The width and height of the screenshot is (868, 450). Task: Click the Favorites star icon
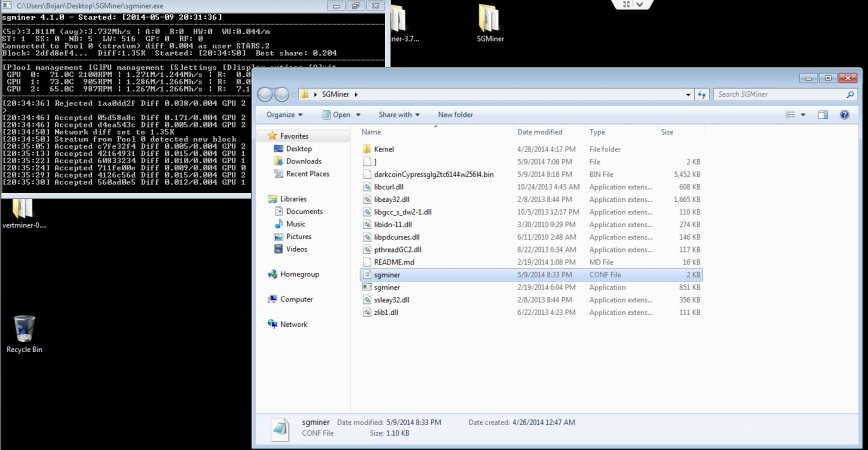tap(272, 136)
